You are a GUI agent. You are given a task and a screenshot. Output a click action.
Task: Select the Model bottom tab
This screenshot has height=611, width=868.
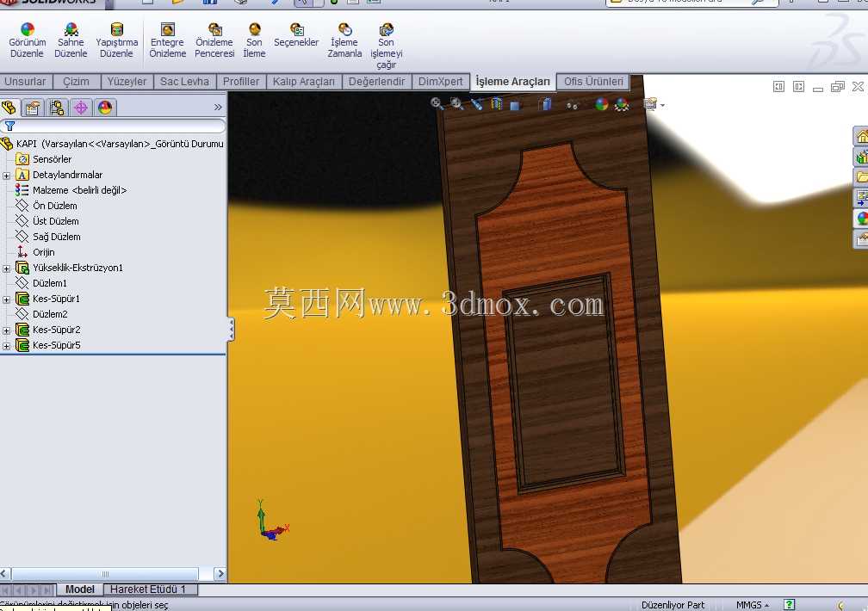[x=80, y=589]
